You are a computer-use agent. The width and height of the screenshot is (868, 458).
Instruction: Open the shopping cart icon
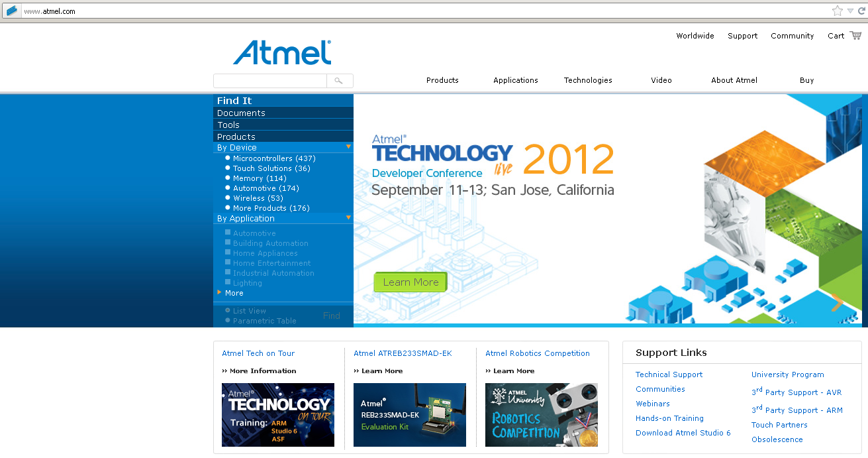pyautogui.click(x=855, y=35)
